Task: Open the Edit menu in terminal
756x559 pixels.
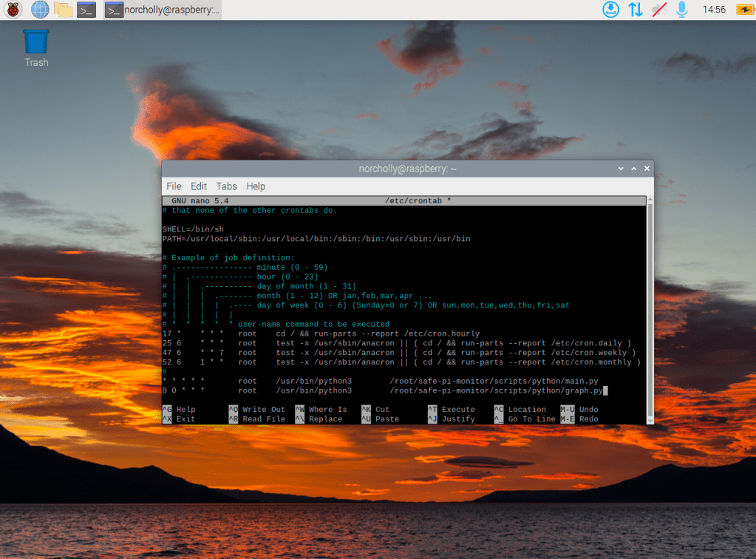Action: [x=199, y=186]
